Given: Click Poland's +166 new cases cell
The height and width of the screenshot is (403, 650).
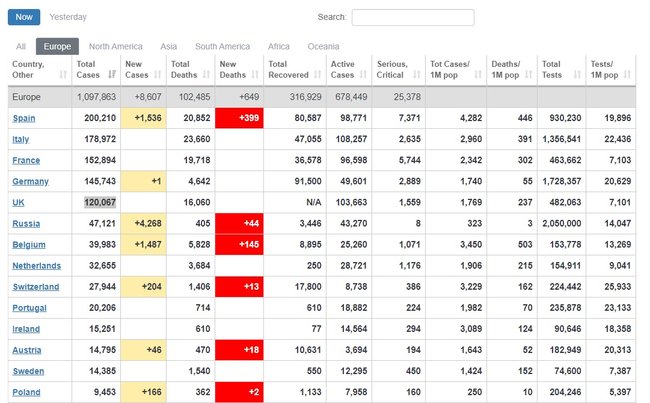Looking at the screenshot, I should pos(143,392).
